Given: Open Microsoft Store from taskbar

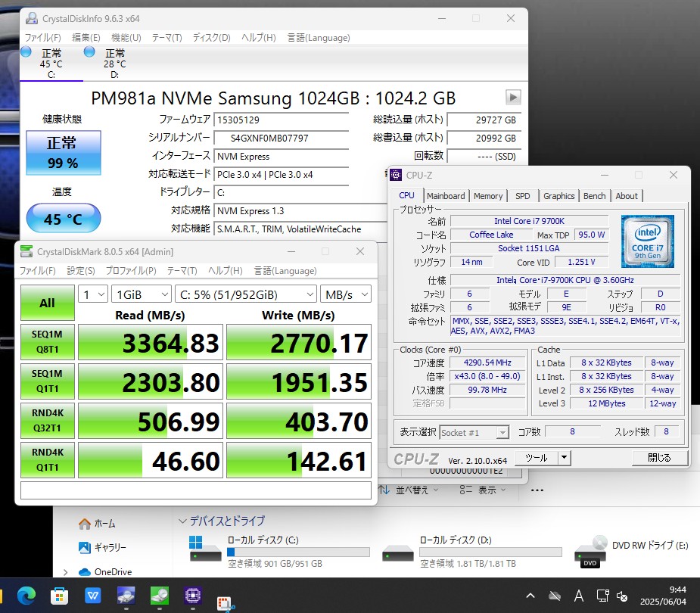Looking at the screenshot, I should click(59, 596).
